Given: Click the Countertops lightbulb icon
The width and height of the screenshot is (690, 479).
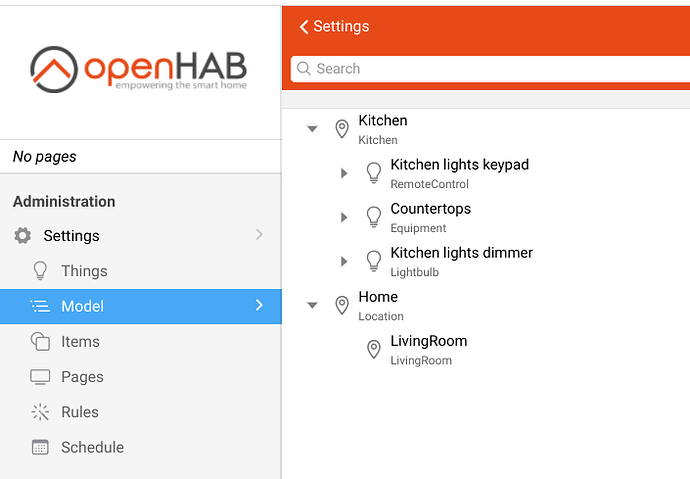Looking at the screenshot, I should tap(374, 217).
